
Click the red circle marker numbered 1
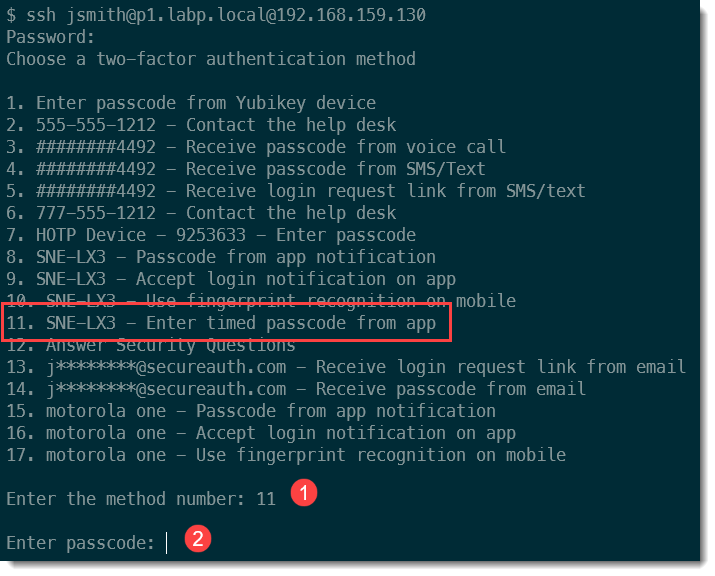click(304, 493)
